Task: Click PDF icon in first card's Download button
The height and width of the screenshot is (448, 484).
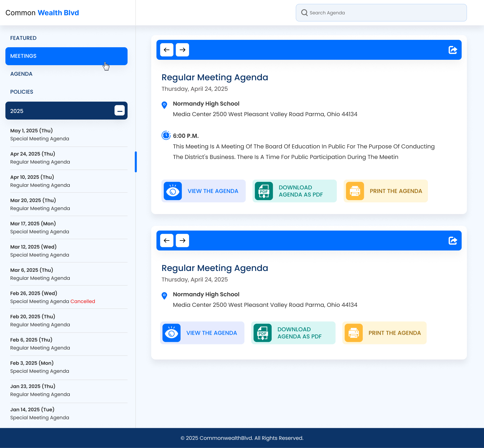Action: (264, 191)
